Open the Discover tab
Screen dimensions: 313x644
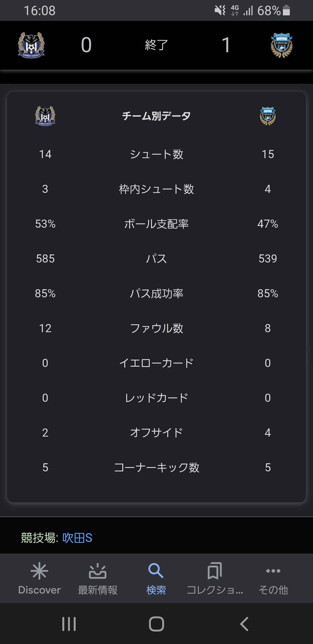tap(39, 578)
